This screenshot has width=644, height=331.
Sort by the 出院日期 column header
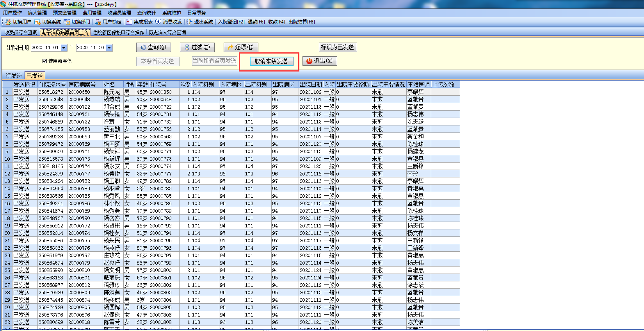tap(311, 84)
